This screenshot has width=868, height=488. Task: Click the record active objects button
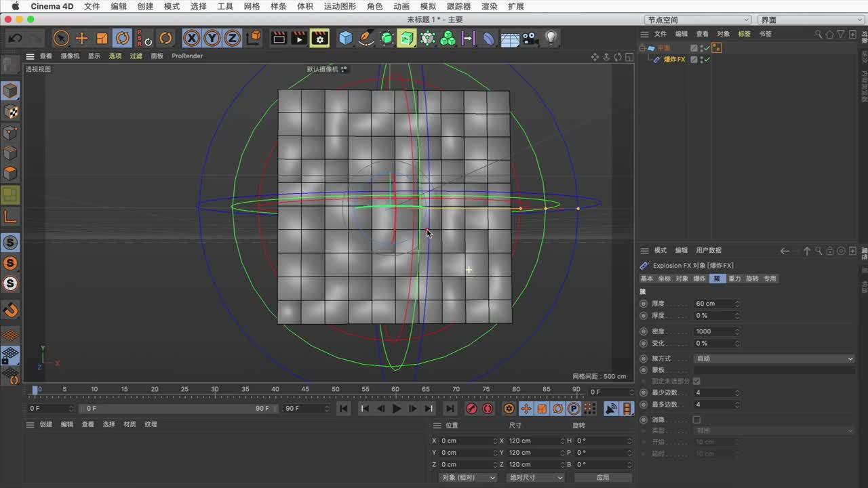pyautogui.click(x=472, y=409)
